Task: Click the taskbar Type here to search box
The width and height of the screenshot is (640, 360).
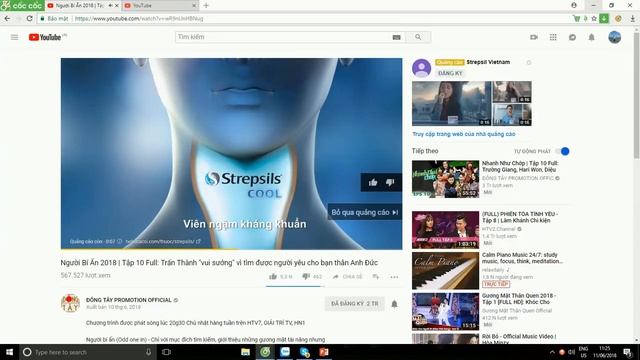Action: [88, 352]
